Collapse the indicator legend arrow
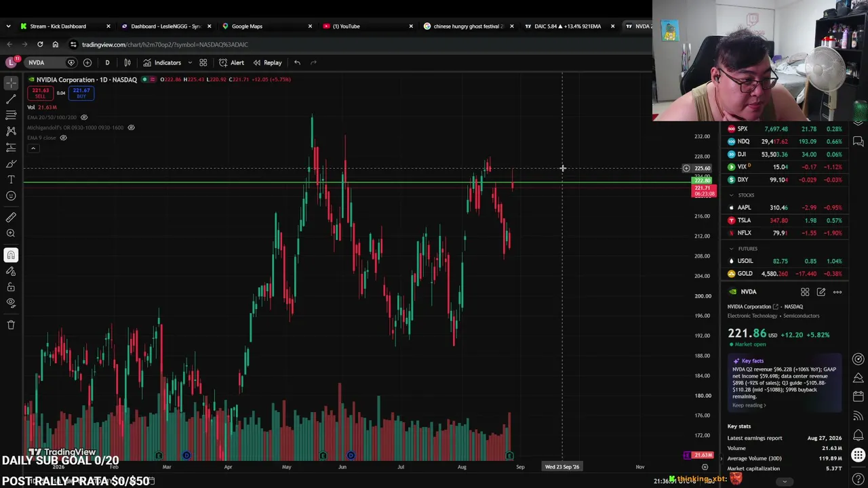The width and height of the screenshot is (868, 488). tap(33, 148)
